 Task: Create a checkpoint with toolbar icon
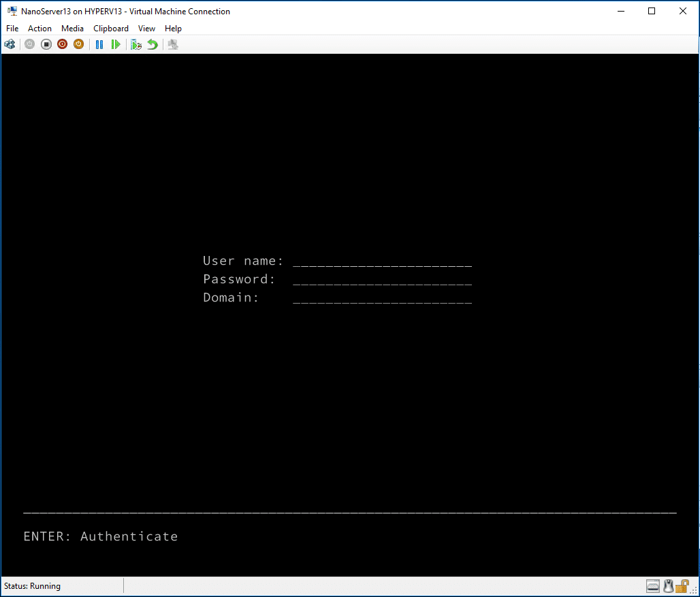(x=136, y=44)
